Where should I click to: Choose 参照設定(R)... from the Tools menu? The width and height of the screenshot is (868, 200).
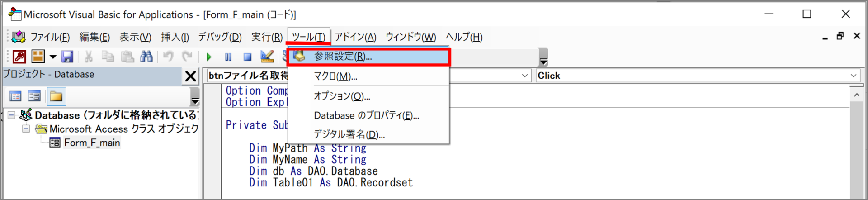point(368,57)
